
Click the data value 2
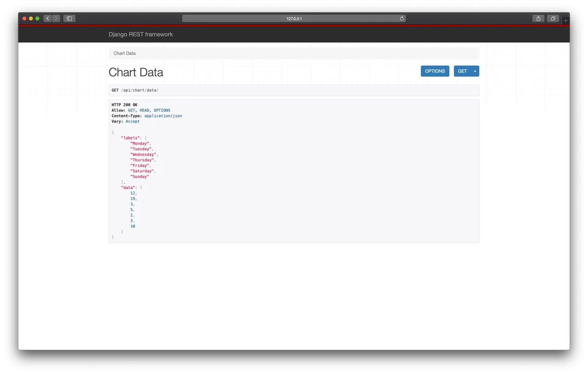131,215
